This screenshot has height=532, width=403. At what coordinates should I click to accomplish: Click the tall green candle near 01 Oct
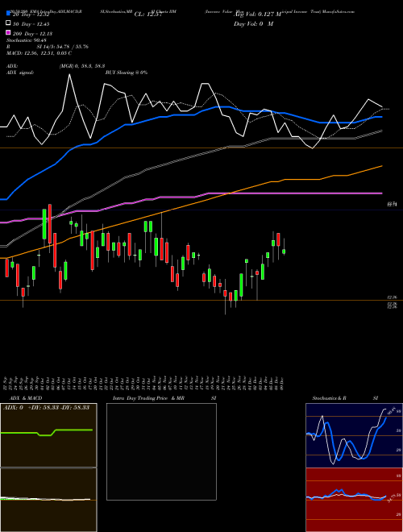44,224
